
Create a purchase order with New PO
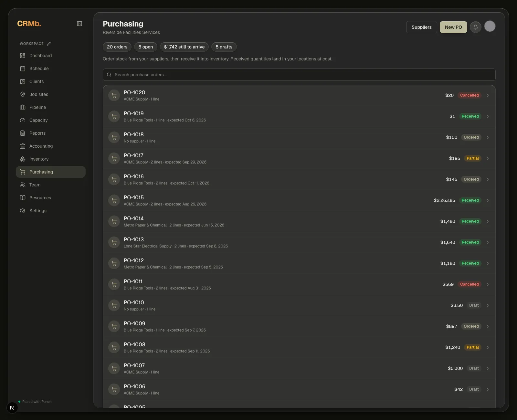[453, 27]
